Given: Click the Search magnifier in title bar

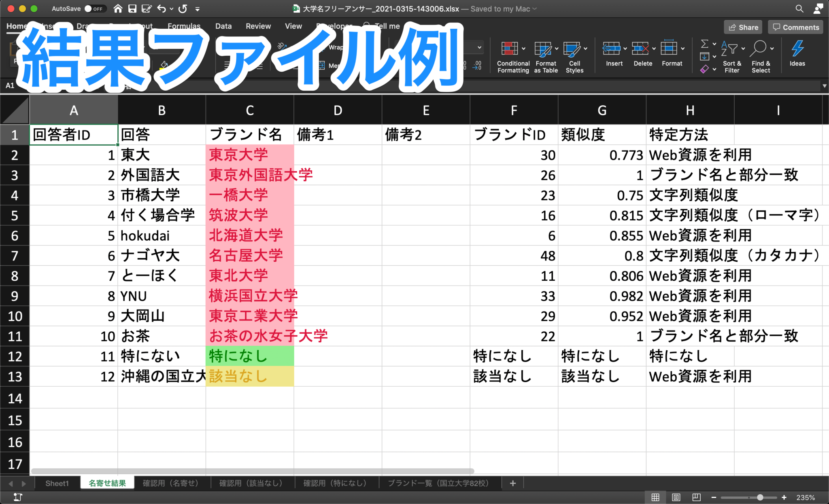Looking at the screenshot, I should [x=799, y=8].
